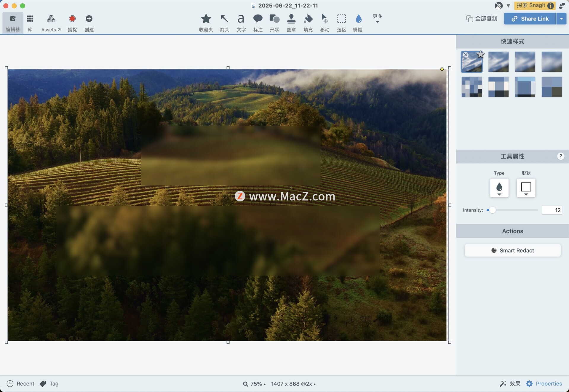Open the 1407 x 868 image size menu
Screen dimensions: 569x392
(293, 384)
